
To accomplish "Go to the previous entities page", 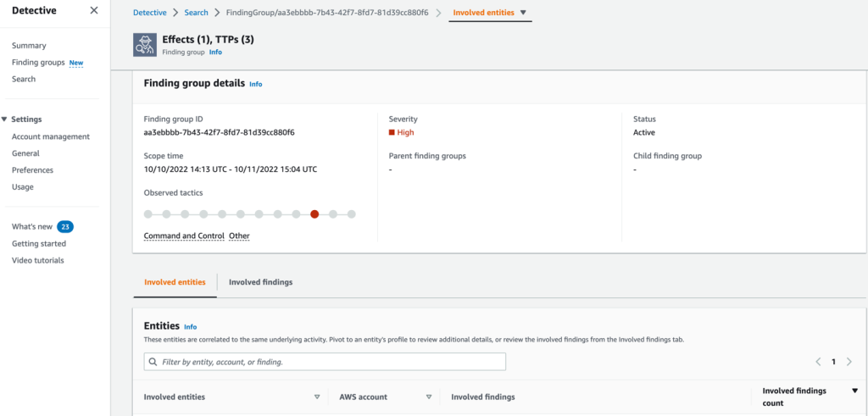I will [x=818, y=362].
